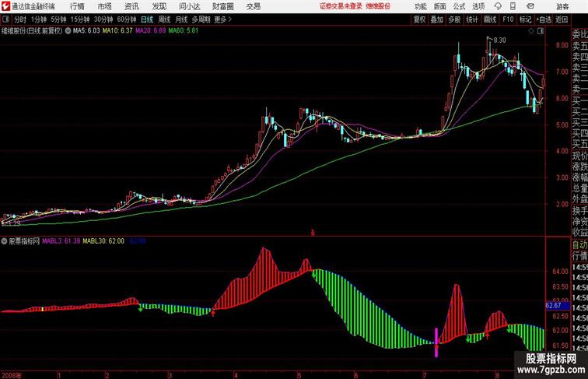Open the 版面 menu
Viewport: 588px width, 379px height.
point(439,6)
